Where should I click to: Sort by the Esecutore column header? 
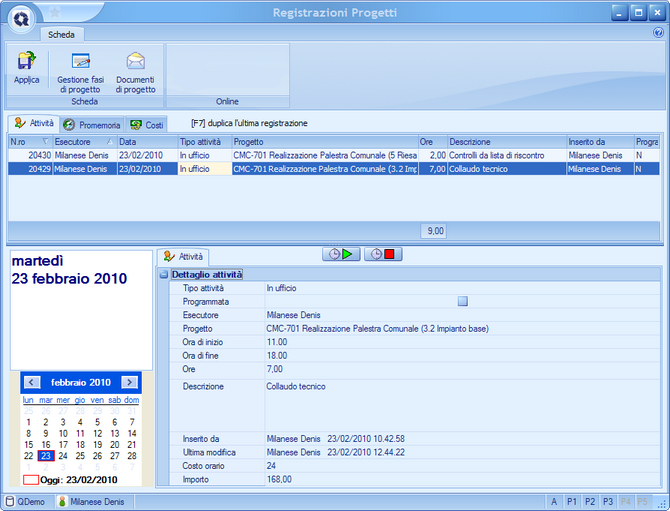85,142
